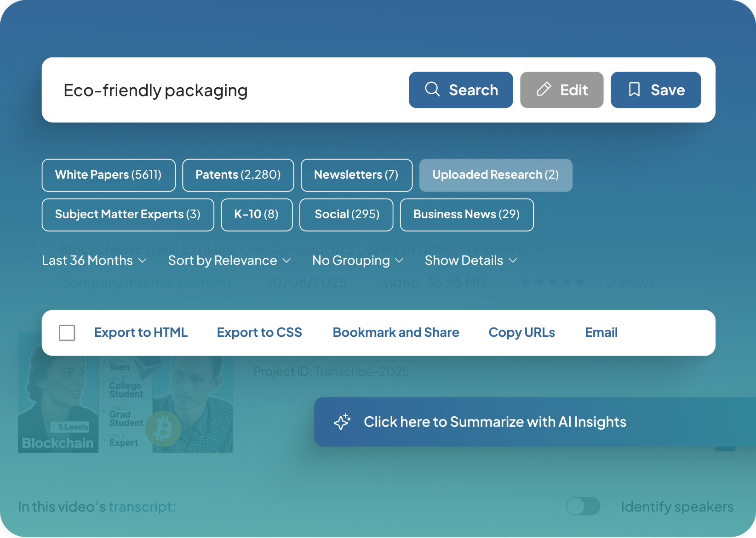Click Bookmark and Share link
The height and width of the screenshot is (538, 756).
[396, 332]
